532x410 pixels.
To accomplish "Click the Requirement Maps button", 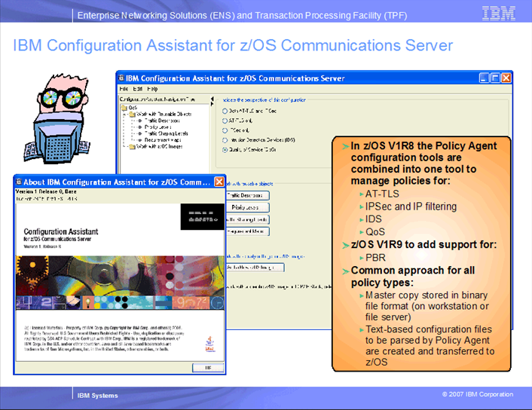I will point(248,231).
